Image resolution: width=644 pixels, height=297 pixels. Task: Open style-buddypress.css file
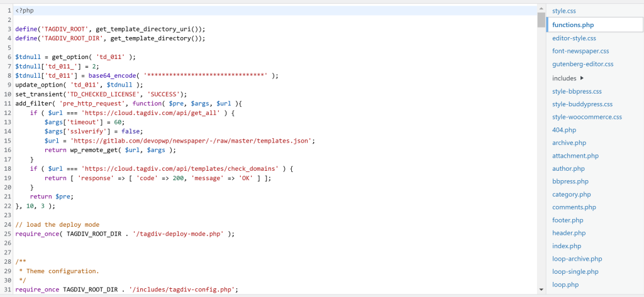[x=582, y=104]
